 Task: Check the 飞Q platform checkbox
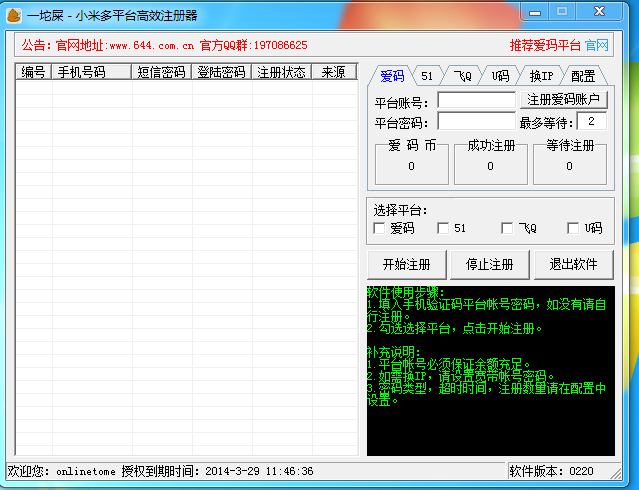[507, 228]
